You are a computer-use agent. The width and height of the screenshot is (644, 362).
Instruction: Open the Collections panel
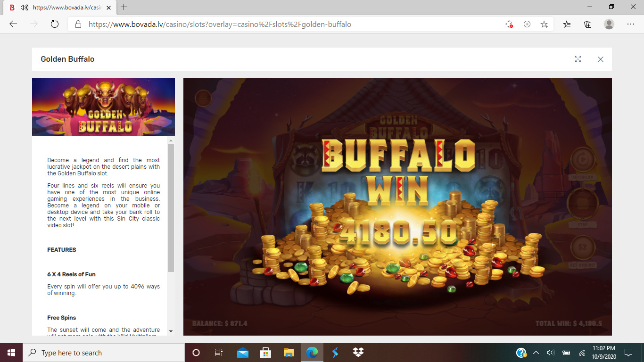click(x=588, y=25)
